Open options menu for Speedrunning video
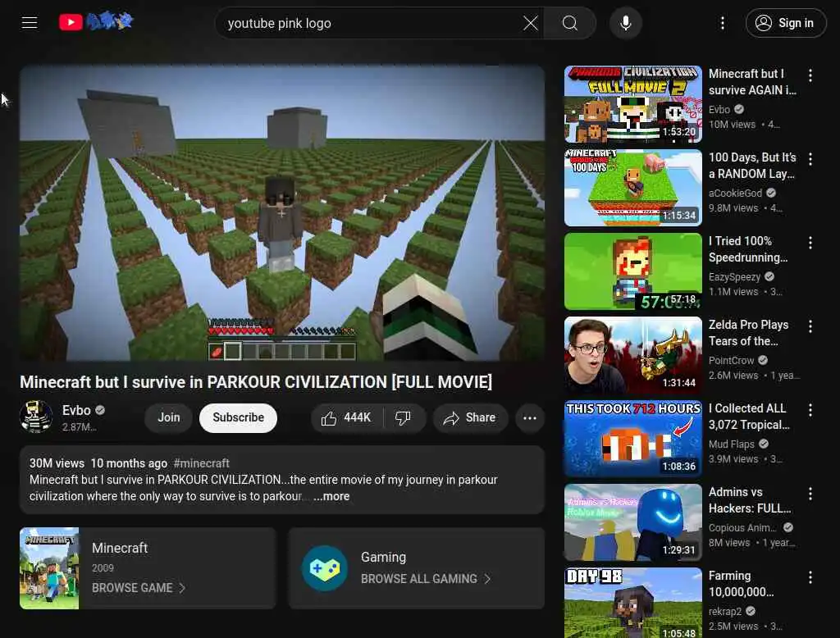The width and height of the screenshot is (840, 638). 810,243
